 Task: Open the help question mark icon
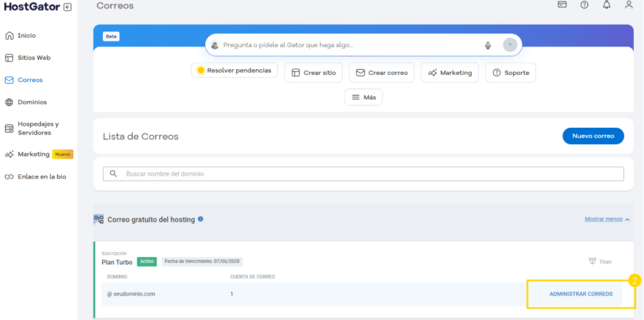tap(584, 5)
